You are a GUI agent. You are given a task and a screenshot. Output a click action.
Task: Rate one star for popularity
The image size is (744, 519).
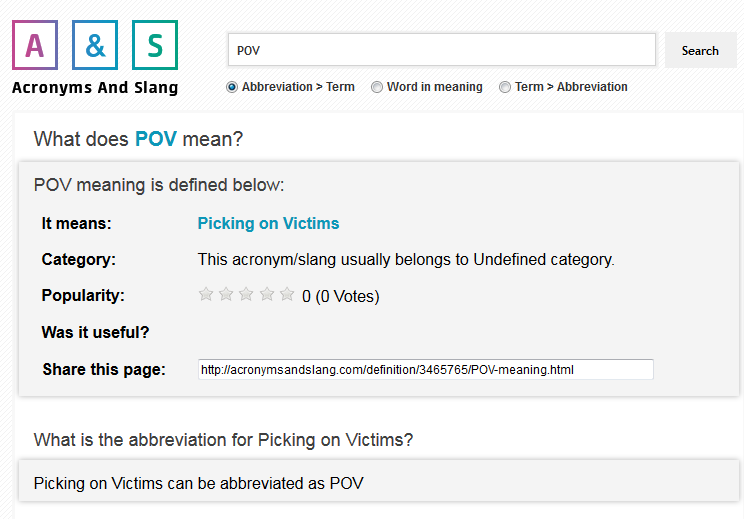point(206,295)
